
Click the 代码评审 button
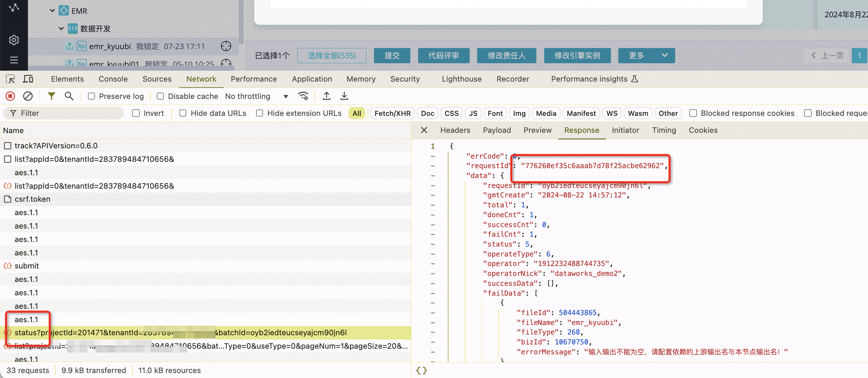coord(444,55)
